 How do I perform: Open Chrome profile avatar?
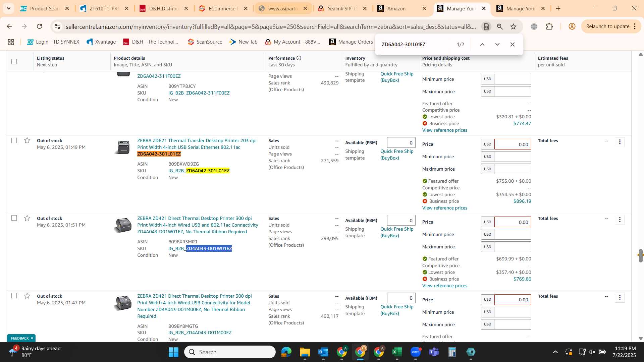(572, 26)
